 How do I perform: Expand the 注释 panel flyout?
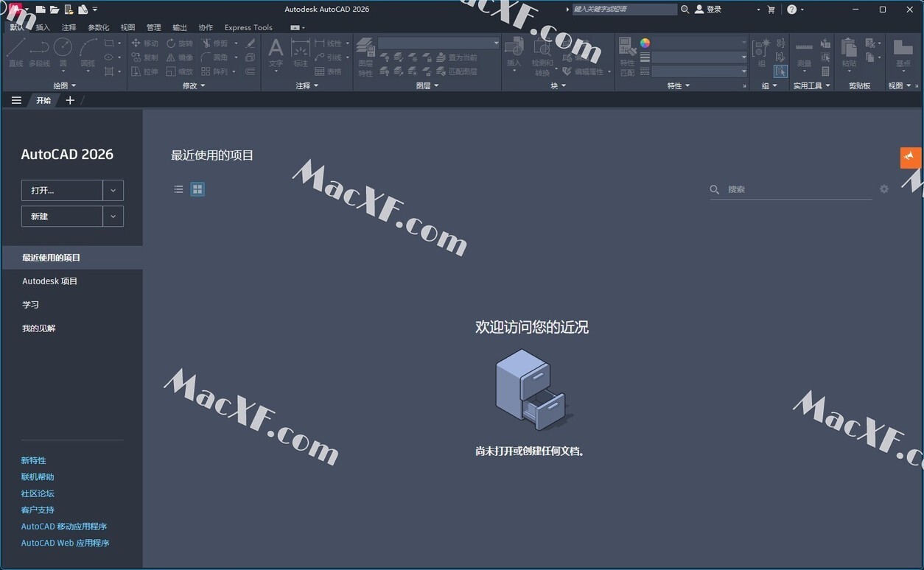[x=307, y=85]
